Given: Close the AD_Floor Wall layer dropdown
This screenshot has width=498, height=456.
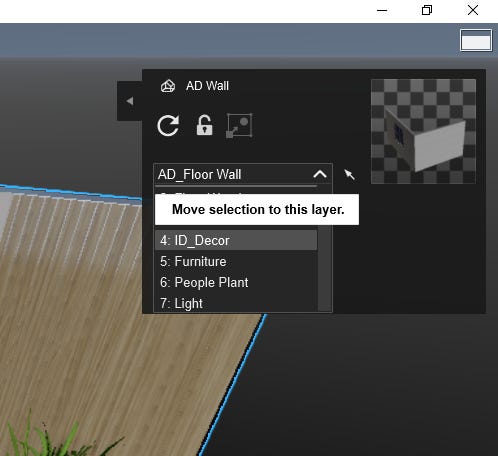Looking at the screenshot, I should pos(320,174).
